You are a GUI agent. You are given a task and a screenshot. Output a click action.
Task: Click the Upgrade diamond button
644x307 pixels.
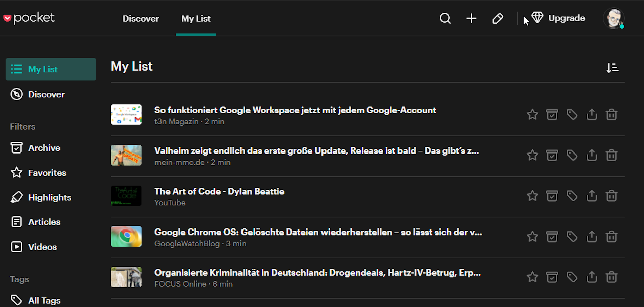558,18
